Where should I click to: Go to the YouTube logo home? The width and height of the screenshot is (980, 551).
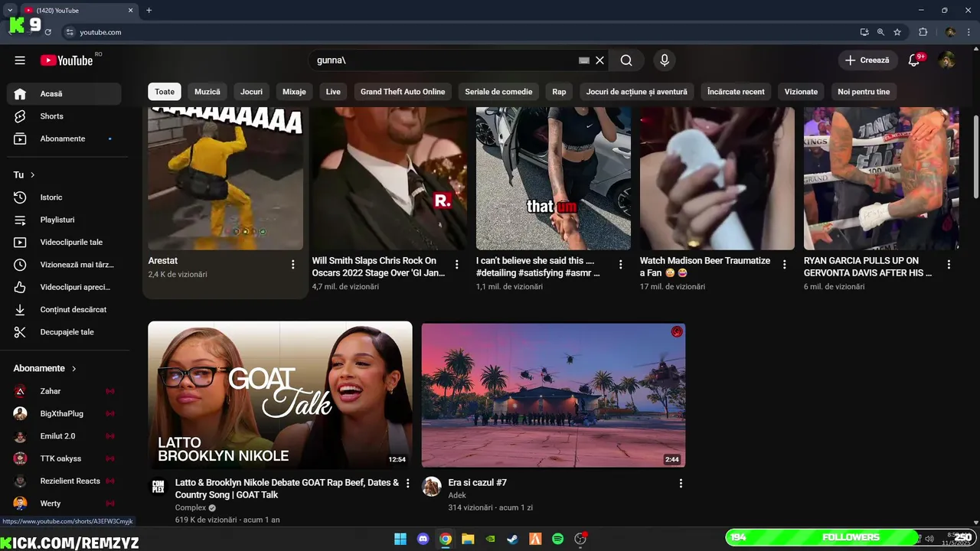pos(67,60)
